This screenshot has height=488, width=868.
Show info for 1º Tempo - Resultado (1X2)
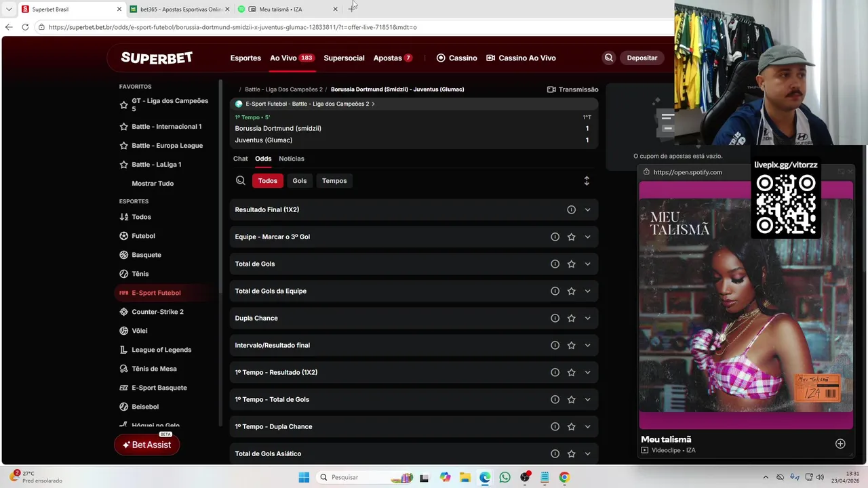555,372
